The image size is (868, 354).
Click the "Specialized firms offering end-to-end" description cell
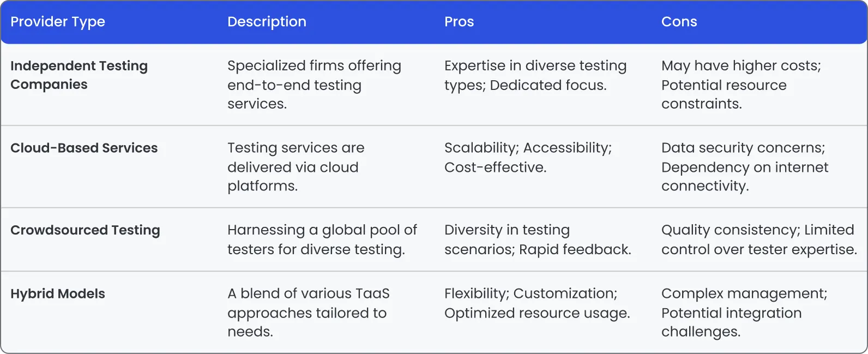pyautogui.click(x=314, y=85)
